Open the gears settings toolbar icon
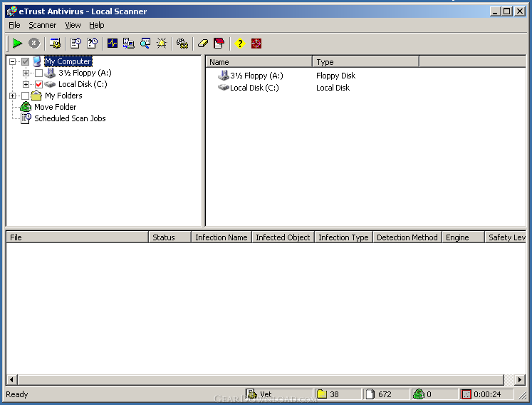 click(x=182, y=43)
